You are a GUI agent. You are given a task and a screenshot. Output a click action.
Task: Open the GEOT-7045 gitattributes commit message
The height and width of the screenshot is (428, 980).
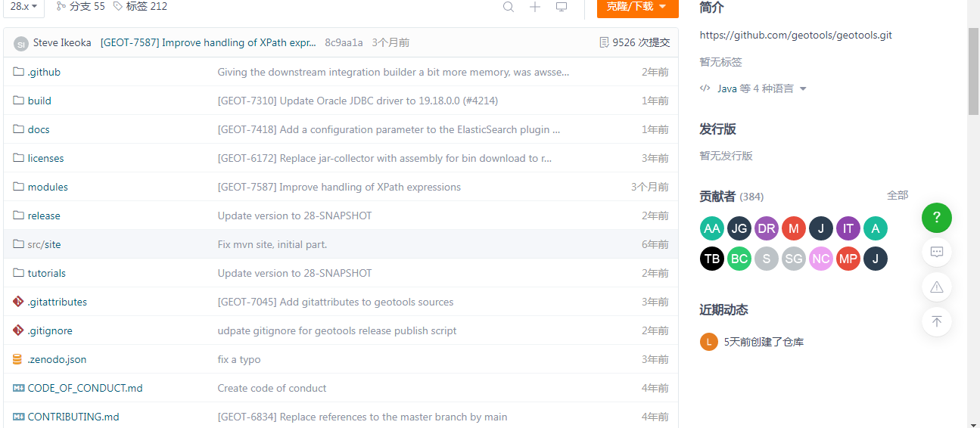[x=336, y=302]
